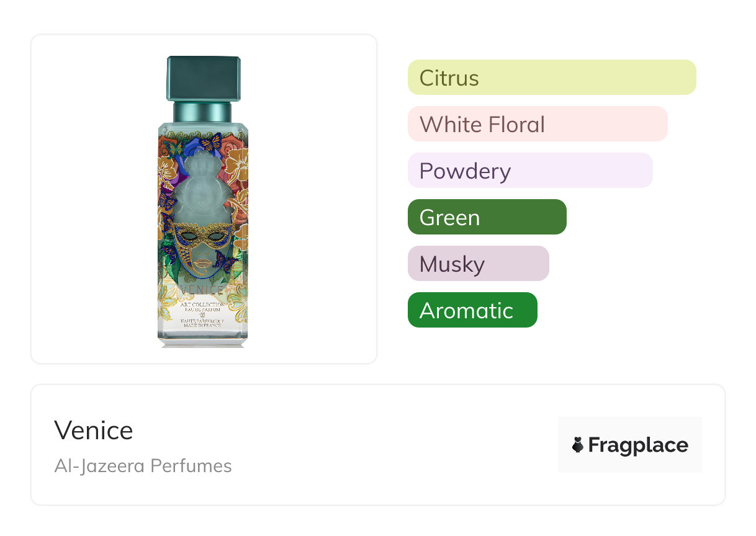Click the teal bottle cap

[x=203, y=78]
